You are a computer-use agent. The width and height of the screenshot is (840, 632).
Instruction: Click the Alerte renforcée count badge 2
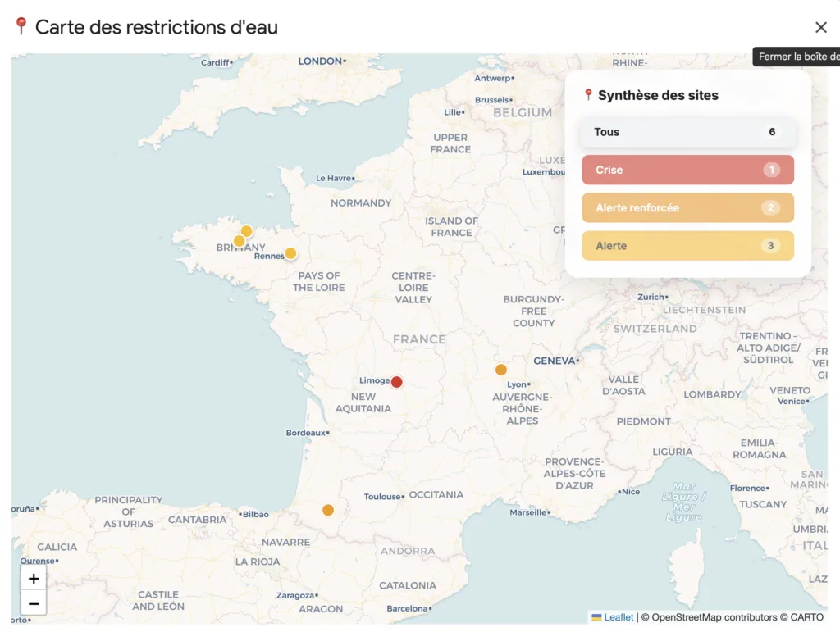tap(770, 207)
